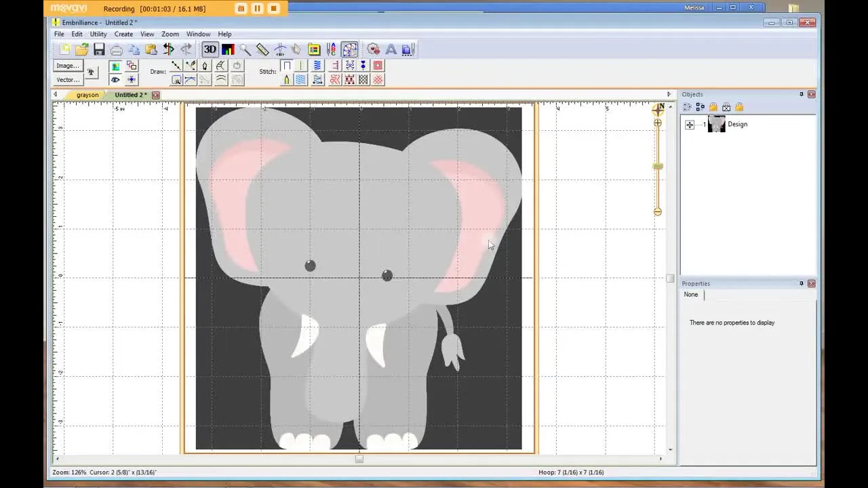Open the preferences list icon
This screenshot has width=868, height=488.
click(314, 49)
